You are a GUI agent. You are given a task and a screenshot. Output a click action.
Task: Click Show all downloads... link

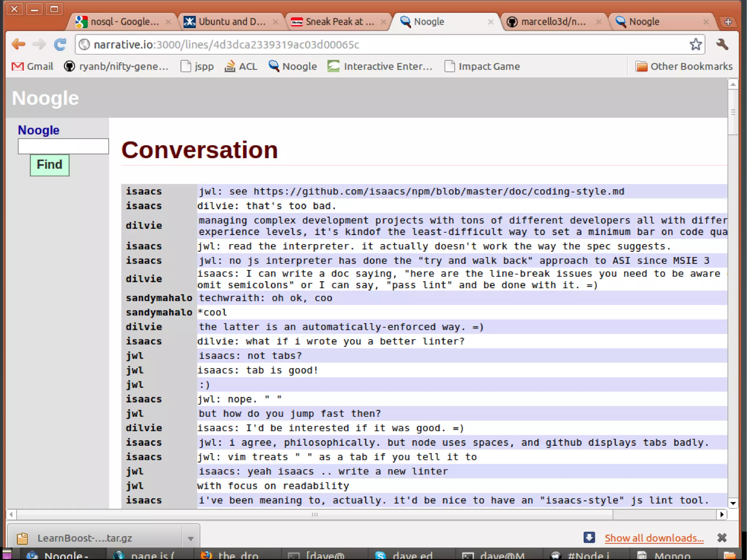coord(654,538)
